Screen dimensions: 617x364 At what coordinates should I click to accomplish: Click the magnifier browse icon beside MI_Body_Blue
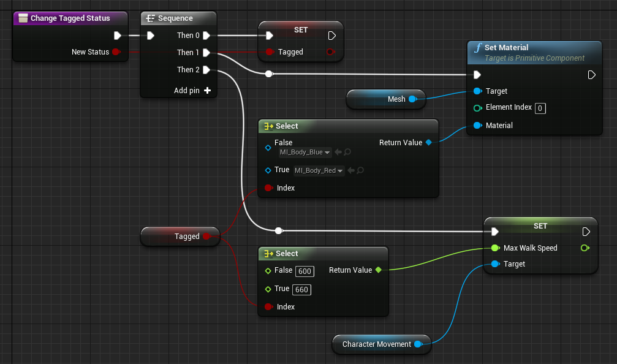pos(347,153)
